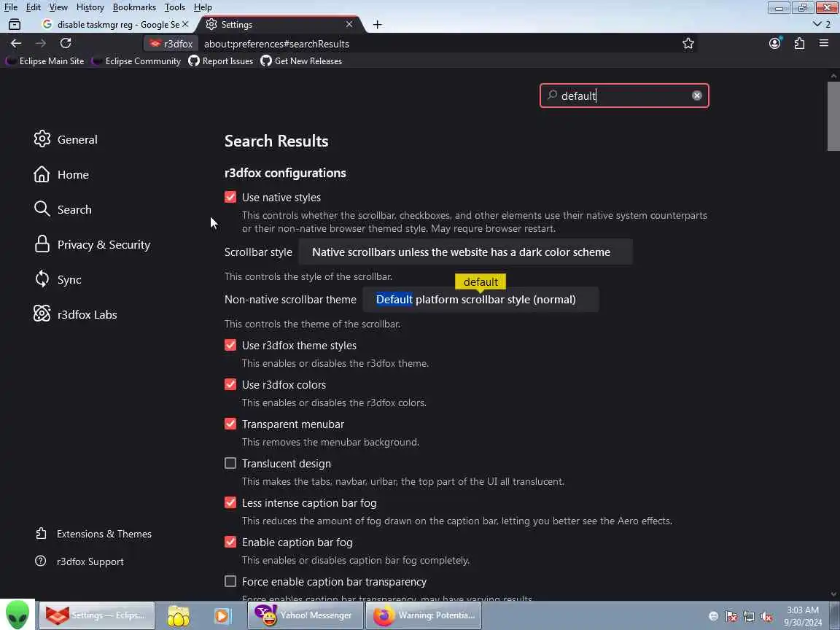The height and width of the screenshot is (630, 840).
Task: Open the General settings category
Action: (66, 139)
